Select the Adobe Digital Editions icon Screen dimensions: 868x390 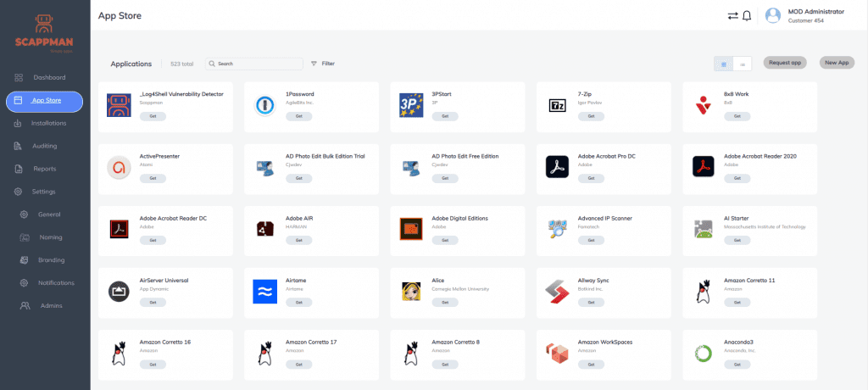(x=411, y=229)
